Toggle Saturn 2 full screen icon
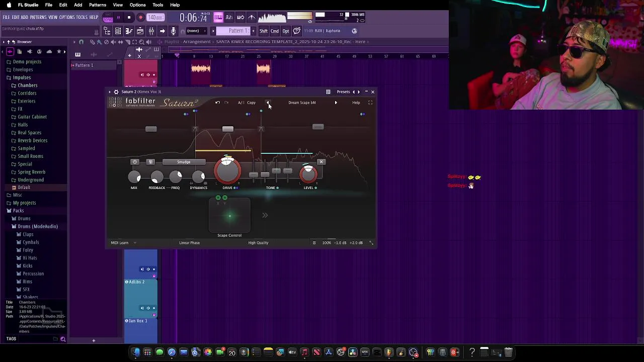Screen dimensions: 644x362 click(x=370, y=103)
